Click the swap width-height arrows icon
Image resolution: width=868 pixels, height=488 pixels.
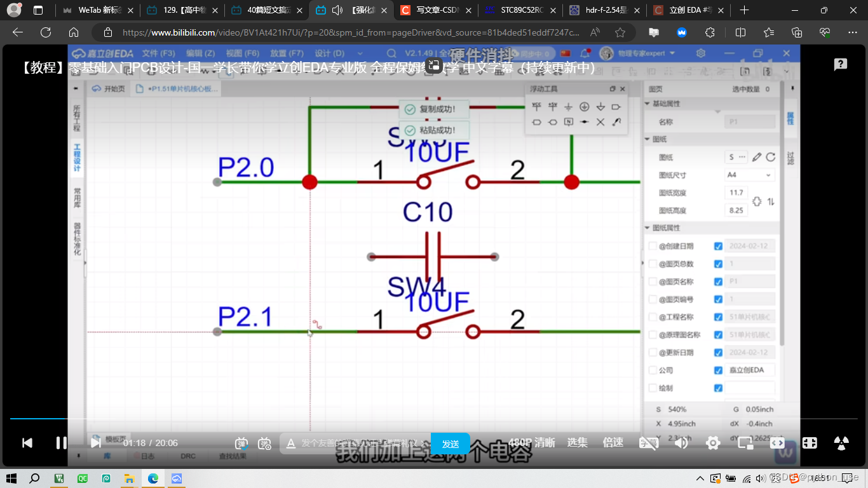(x=771, y=201)
